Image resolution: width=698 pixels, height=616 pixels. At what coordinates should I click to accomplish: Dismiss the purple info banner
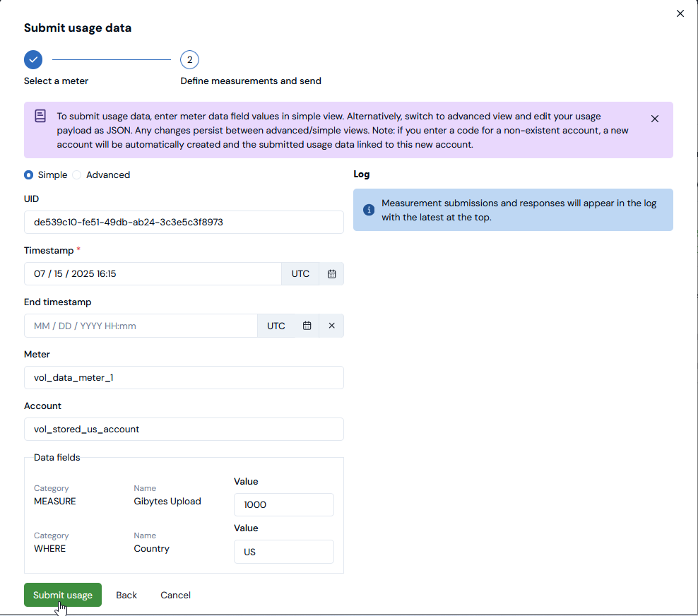[x=655, y=119]
